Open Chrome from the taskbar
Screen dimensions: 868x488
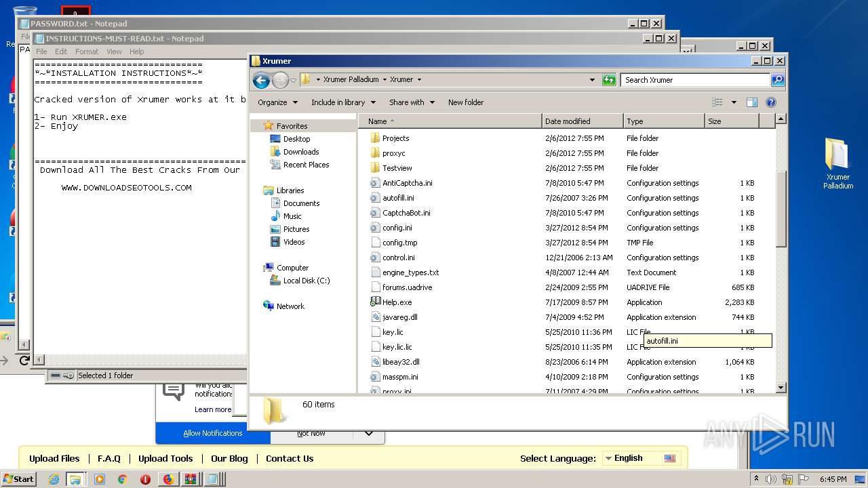point(123,479)
